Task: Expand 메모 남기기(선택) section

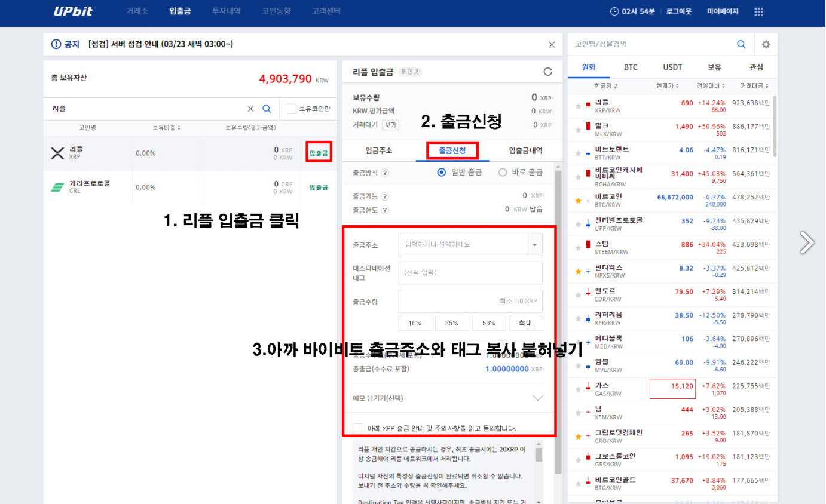Action: click(x=537, y=398)
